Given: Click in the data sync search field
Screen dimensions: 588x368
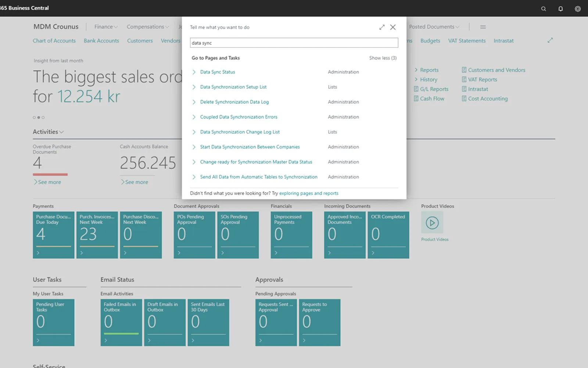Looking at the screenshot, I should (x=294, y=43).
